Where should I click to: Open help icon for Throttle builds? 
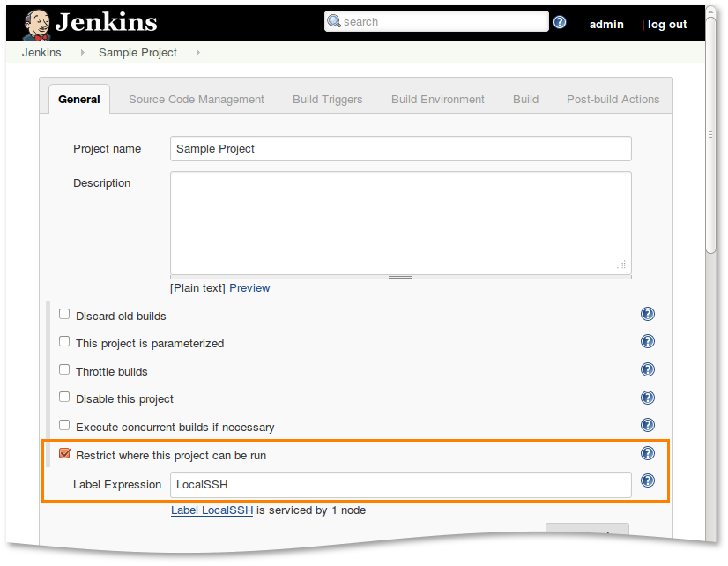pyautogui.click(x=648, y=370)
